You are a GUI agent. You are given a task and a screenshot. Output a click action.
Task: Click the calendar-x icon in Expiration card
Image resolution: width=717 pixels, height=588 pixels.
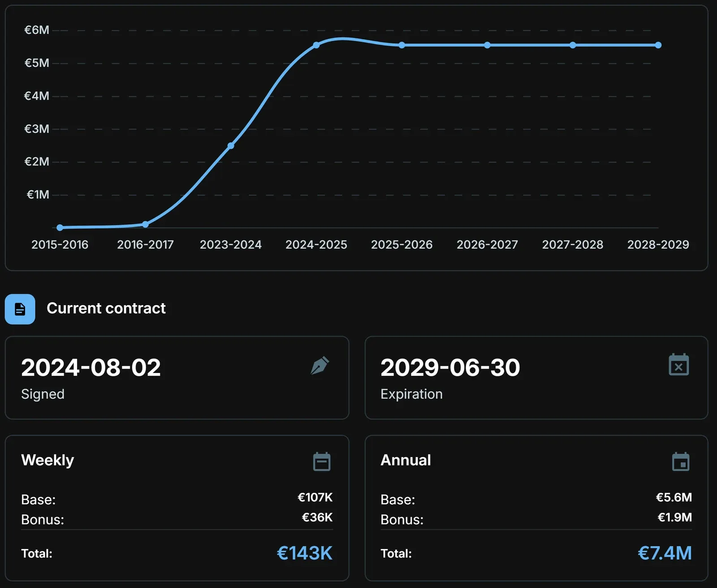point(679,365)
